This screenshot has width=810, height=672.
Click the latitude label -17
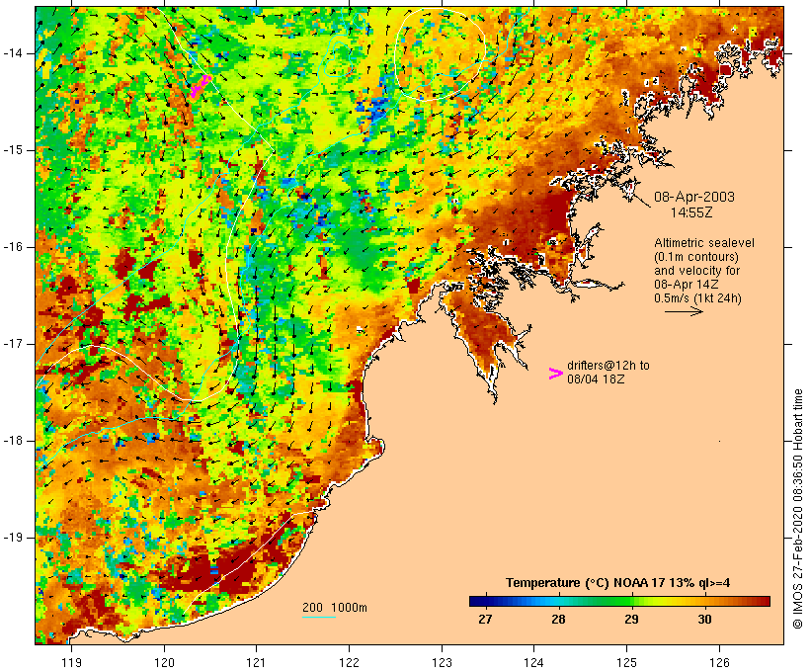tap(13, 344)
